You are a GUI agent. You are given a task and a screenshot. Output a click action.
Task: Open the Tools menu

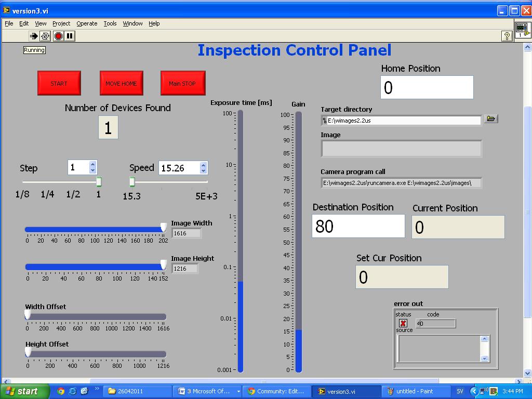pyautogui.click(x=110, y=23)
